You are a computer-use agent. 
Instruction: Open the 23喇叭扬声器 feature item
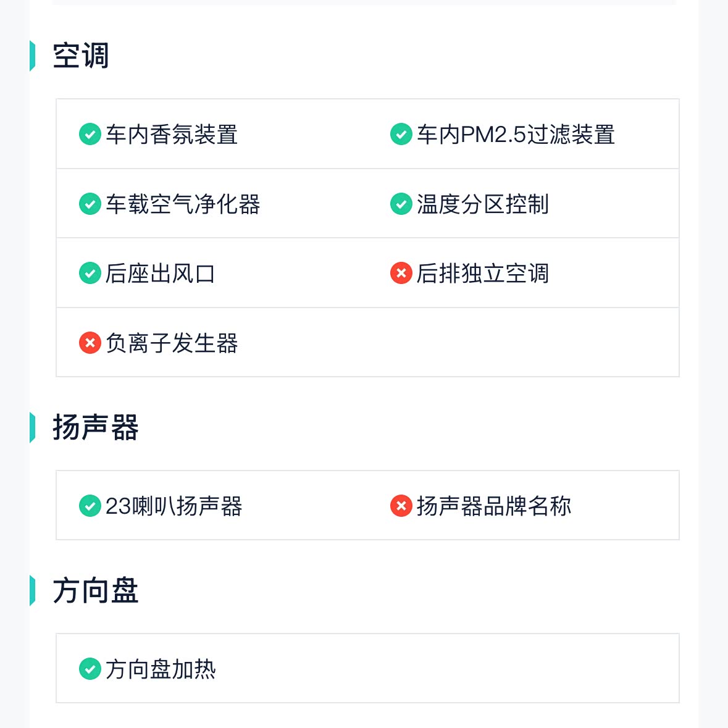pyautogui.click(x=174, y=506)
